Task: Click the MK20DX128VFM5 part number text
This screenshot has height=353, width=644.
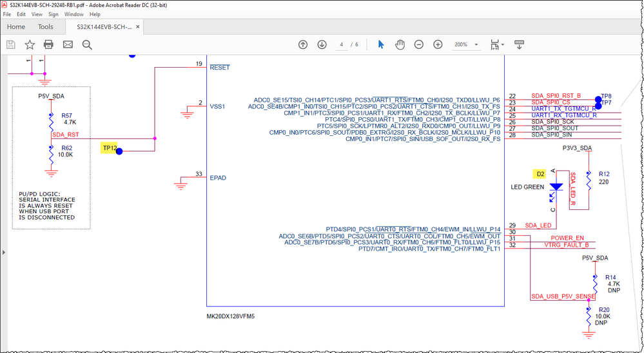Action: (x=230, y=316)
